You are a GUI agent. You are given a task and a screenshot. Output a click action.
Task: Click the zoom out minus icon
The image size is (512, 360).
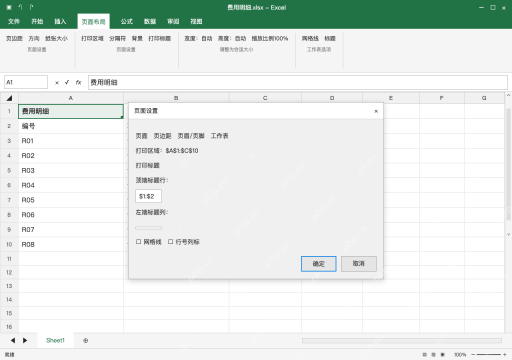pyautogui.click(x=473, y=355)
